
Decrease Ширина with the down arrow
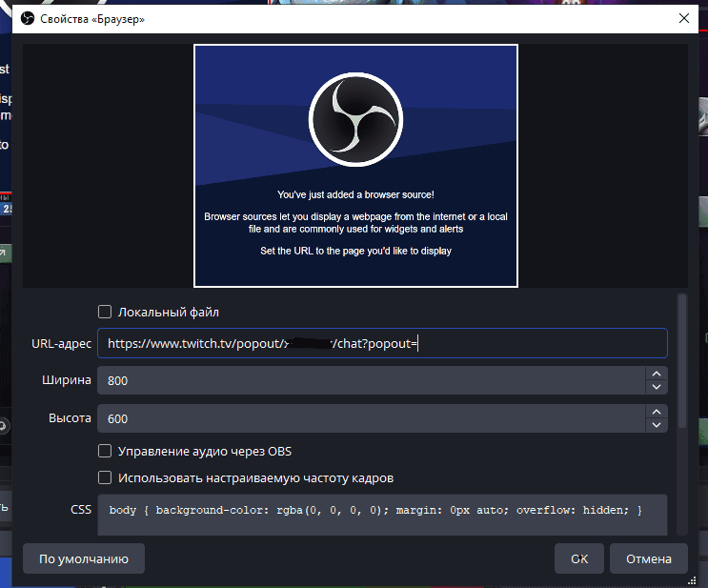pos(656,387)
